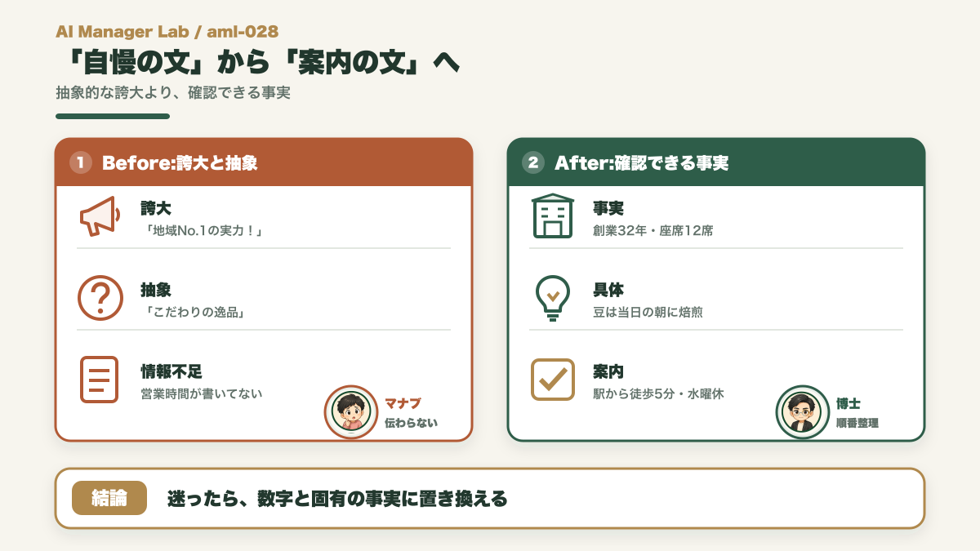Click the subtitle 抽象的な誇大より、確認できる事実
The height and width of the screenshot is (551, 980).
(173, 93)
